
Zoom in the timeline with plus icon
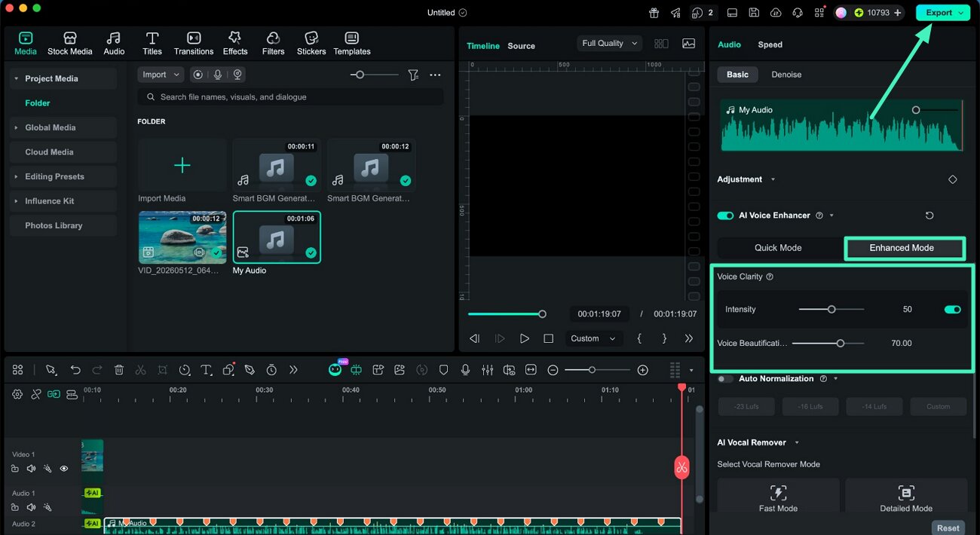click(x=642, y=369)
